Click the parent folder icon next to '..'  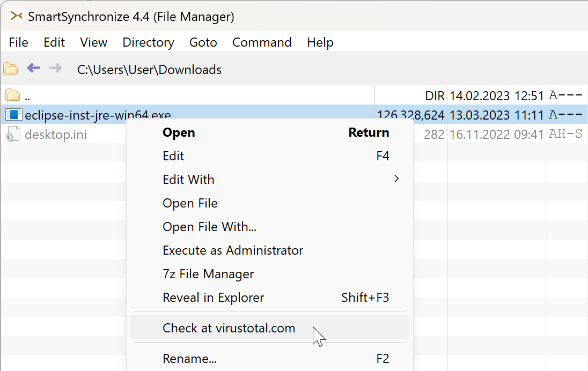pos(11,95)
